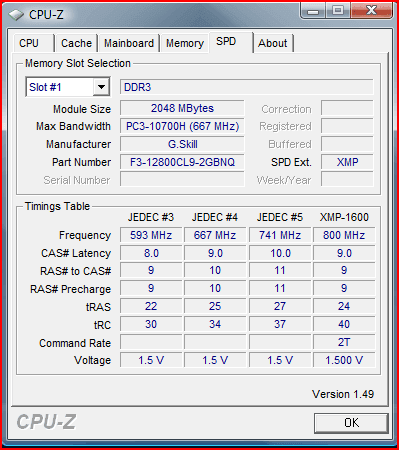Click the JEDEC #4 column header
The height and width of the screenshot is (450, 399).
coord(215,217)
